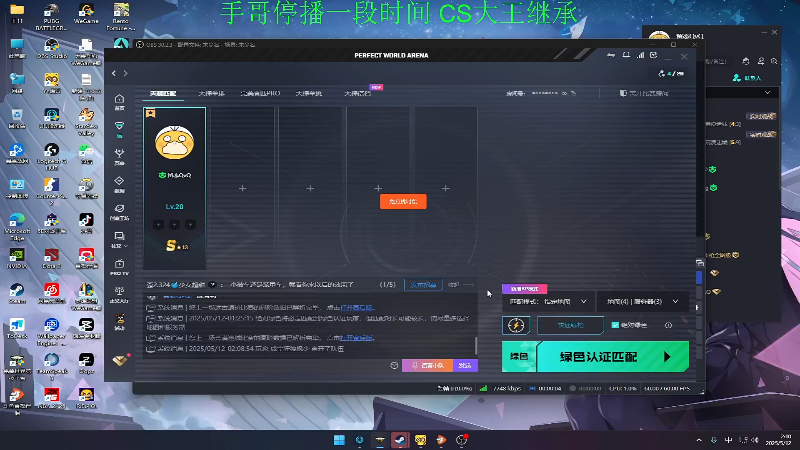Open the OBS Studio desktop shortcut

52,49
